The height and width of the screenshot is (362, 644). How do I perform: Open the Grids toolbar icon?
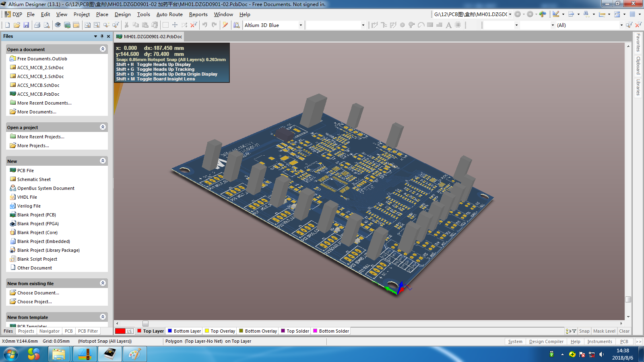click(633, 14)
